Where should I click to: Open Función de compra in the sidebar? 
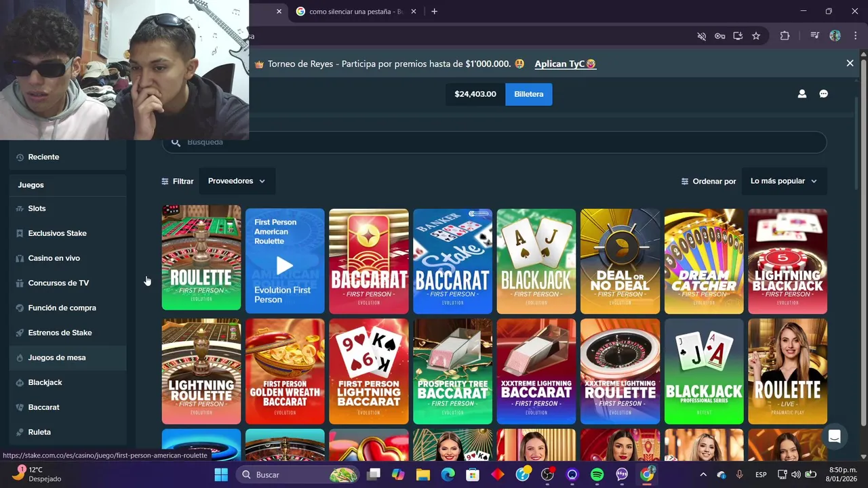68,308
